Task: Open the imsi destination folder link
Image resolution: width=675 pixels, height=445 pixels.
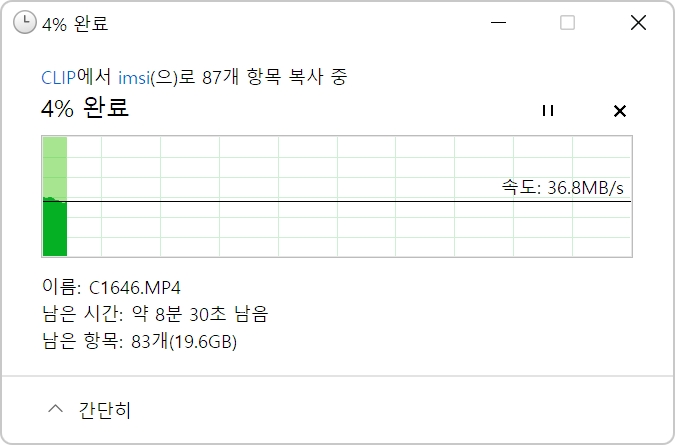Action: pyautogui.click(x=134, y=78)
